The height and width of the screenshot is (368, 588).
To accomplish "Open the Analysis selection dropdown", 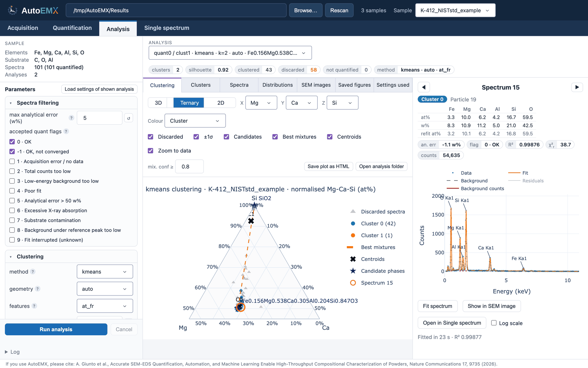I will (230, 53).
